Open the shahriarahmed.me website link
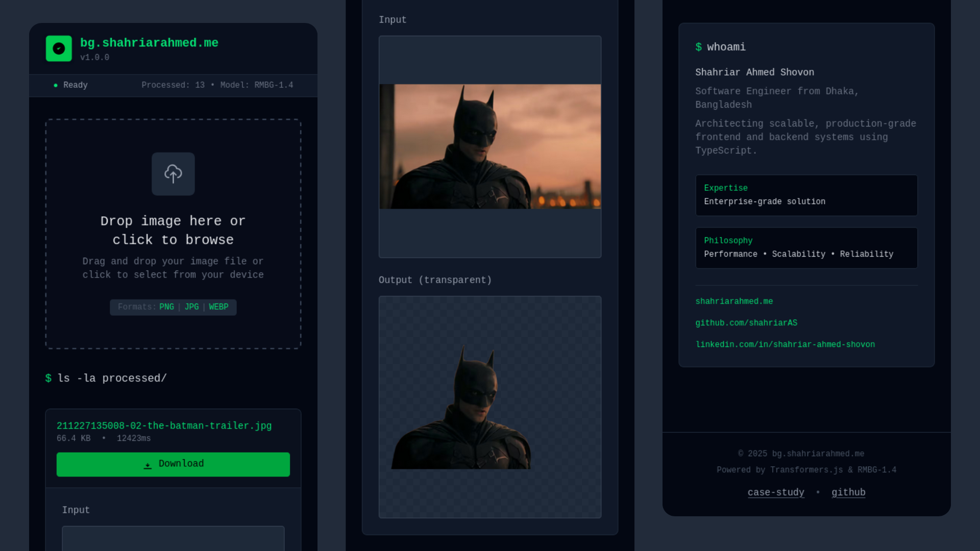The height and width of the screenshot is (551, 980). pos(733,302)
